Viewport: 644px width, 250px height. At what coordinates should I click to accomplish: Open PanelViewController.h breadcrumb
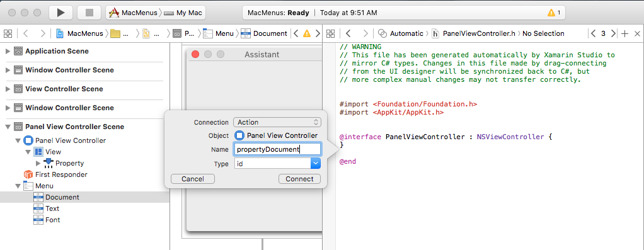tap(473, 33)
